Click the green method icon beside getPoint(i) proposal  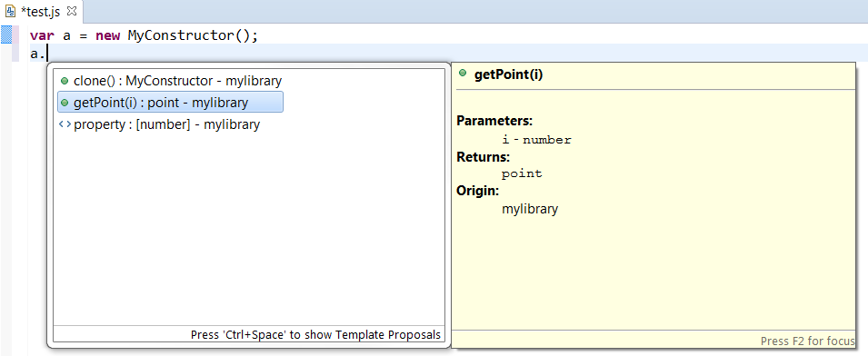pyautogui.click(x=65, y=103)
